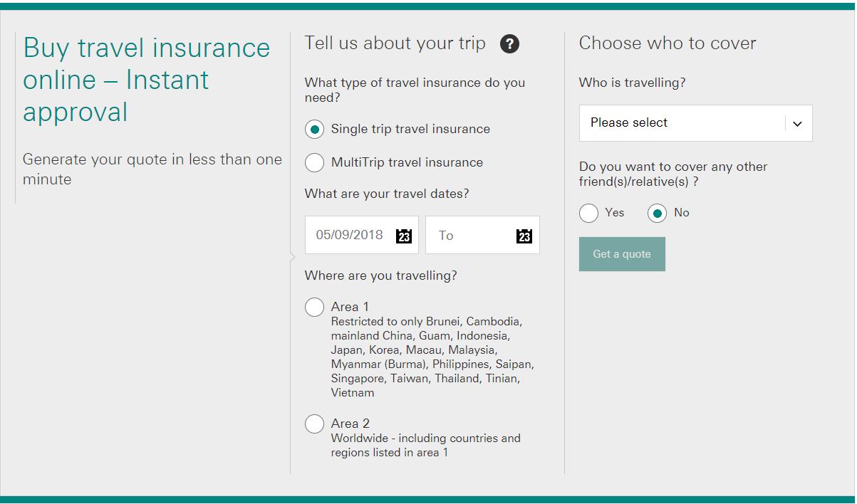Select Single trip travel insurance
This screenshot has height=504, width=857.
(x=314, y=129)
